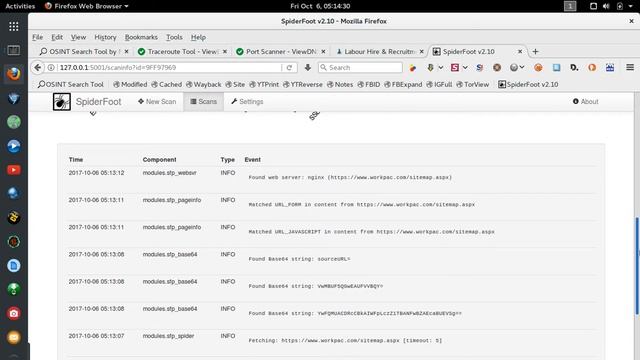
Task: Click the D. extension toolbar icon
Action: pos(574,67)
